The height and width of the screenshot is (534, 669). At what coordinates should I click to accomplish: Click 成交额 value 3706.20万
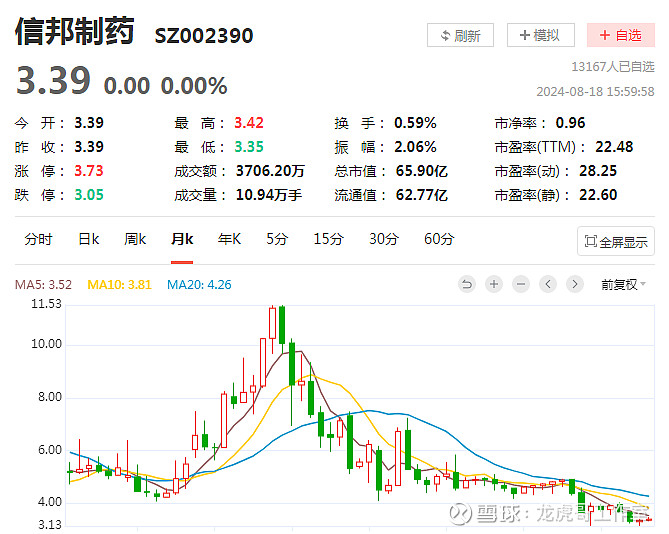click(x=270, y=171)
